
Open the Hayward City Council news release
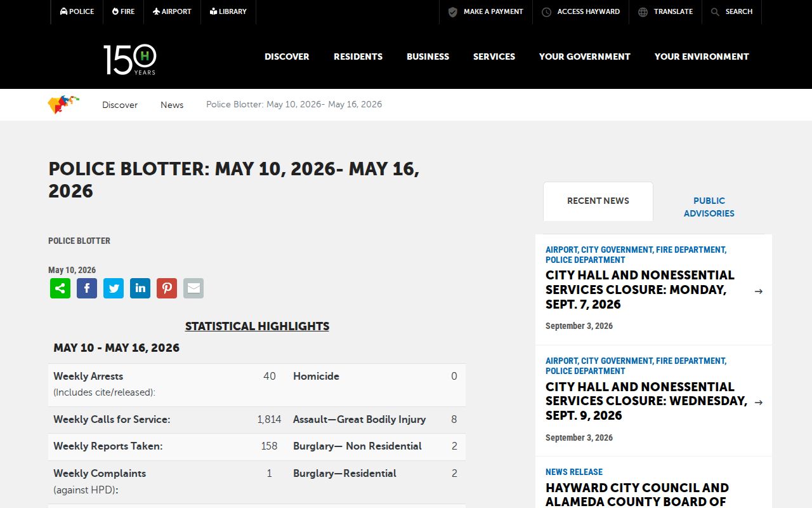click(637, 495)
